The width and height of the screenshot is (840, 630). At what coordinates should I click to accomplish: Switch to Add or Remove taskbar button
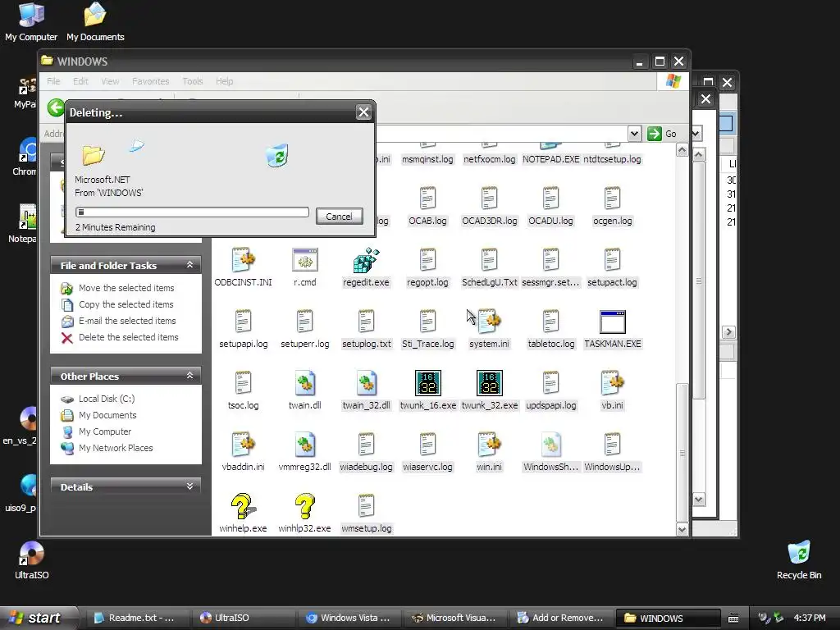561,618
